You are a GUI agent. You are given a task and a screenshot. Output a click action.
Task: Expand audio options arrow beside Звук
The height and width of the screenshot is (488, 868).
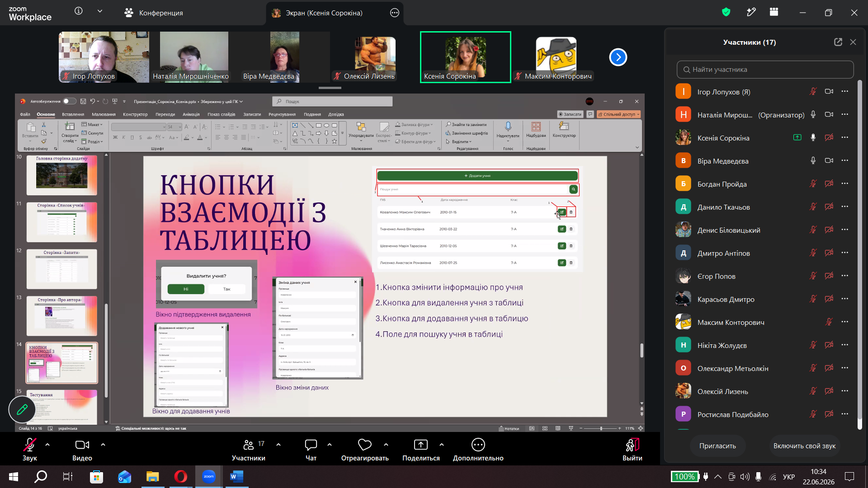47,445
